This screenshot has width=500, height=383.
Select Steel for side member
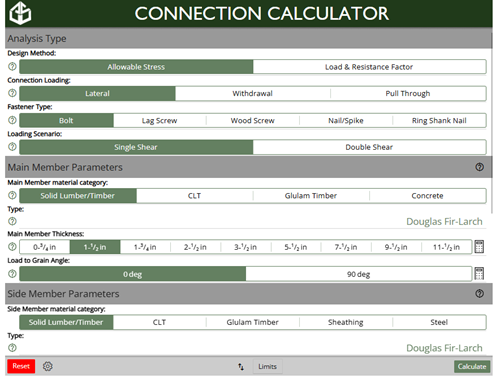439,322
